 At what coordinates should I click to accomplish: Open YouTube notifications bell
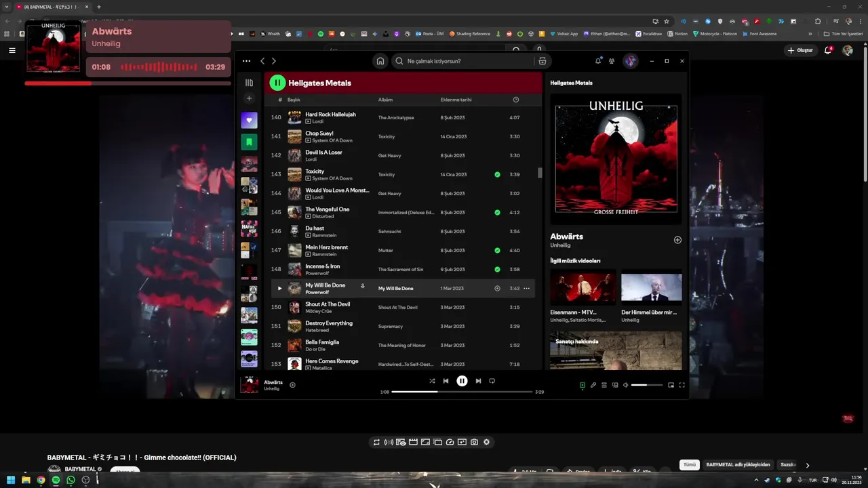828,50
